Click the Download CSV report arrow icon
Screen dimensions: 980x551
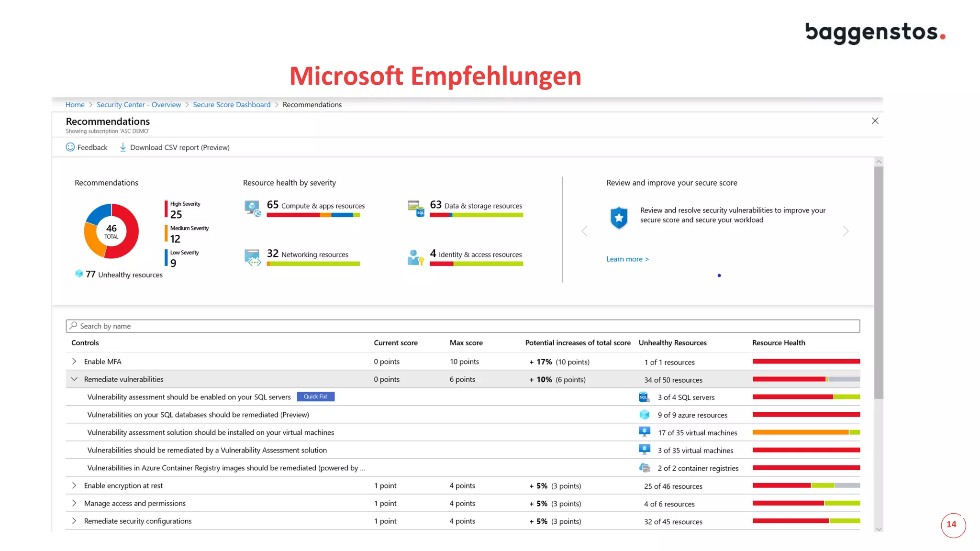[123, 147]
